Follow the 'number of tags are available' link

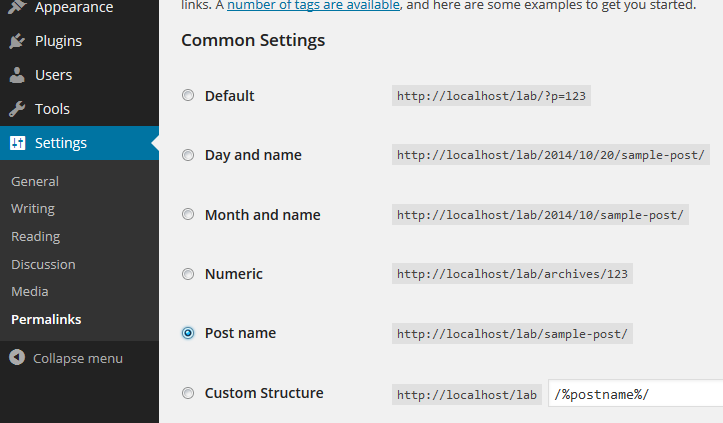314,5
